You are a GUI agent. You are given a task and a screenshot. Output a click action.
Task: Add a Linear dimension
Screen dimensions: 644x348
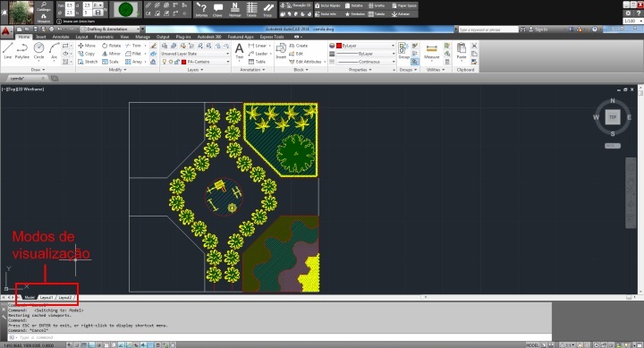258,46
